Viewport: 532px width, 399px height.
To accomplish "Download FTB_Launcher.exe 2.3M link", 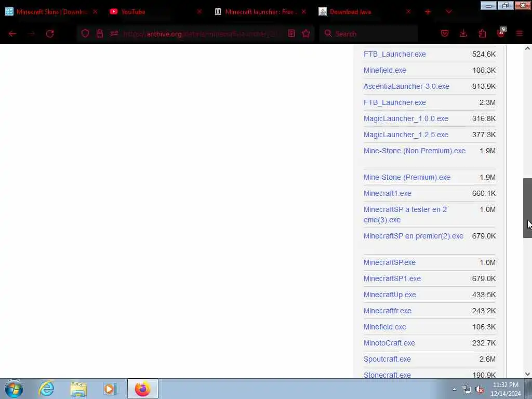I will click(395, 102).
